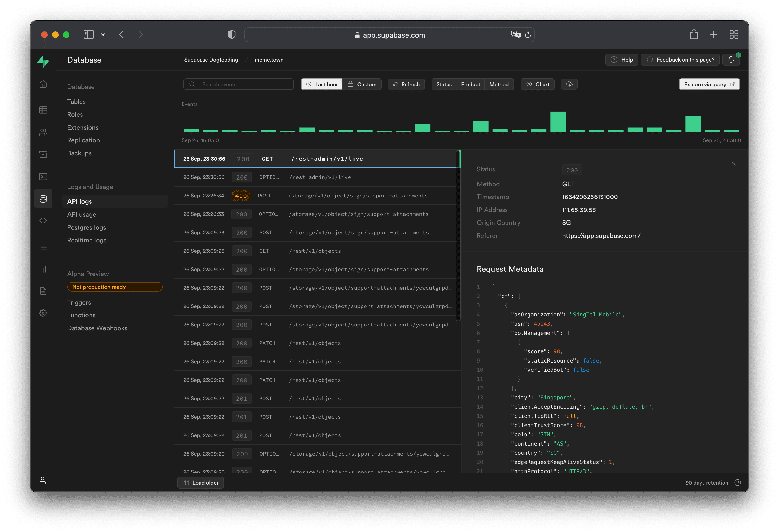Click the Search events input field
Viewport: 779px width, 532px height.
(x=239, y=84)
